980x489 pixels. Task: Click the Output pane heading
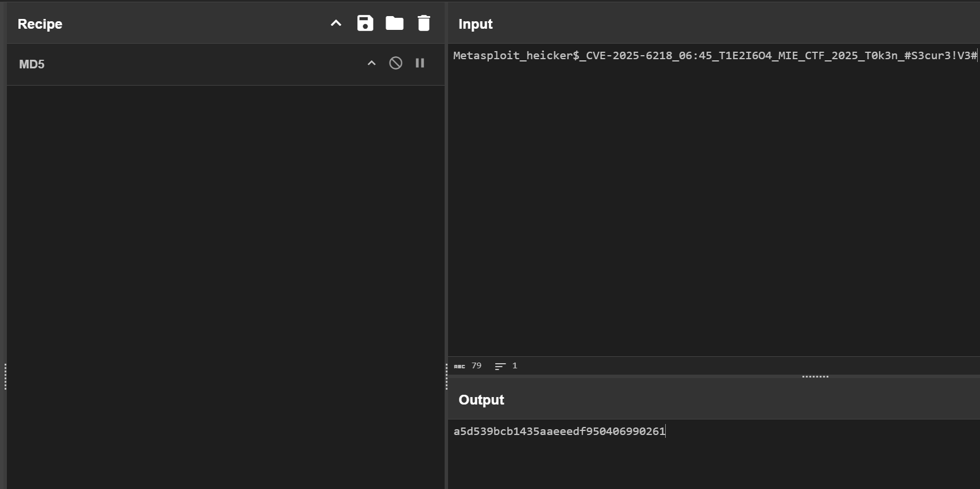point(481,400)
